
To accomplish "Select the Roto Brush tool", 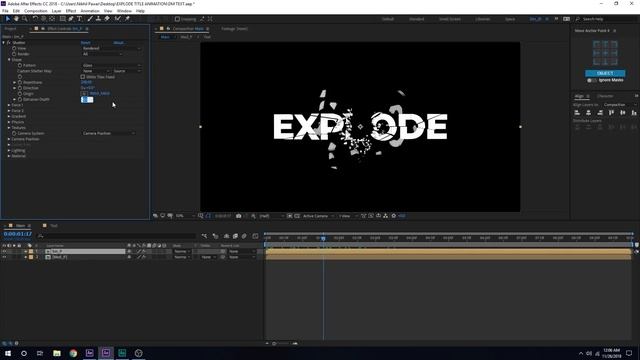I will 118,19.
